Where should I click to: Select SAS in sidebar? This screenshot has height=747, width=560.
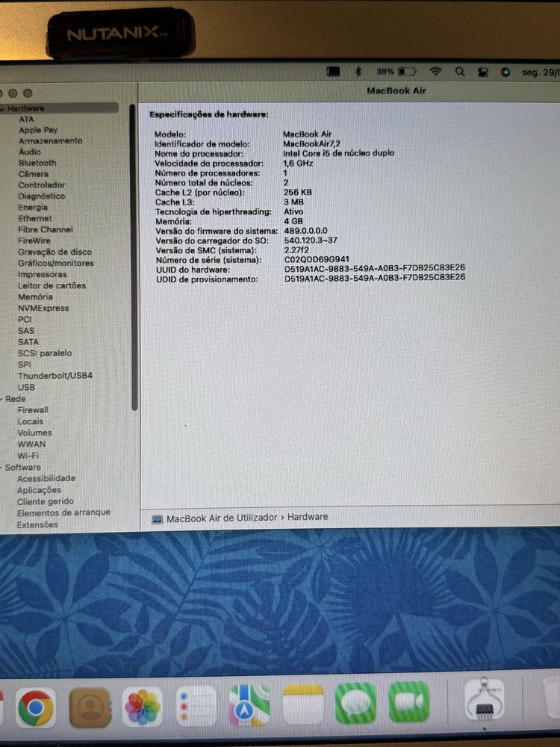26,331
